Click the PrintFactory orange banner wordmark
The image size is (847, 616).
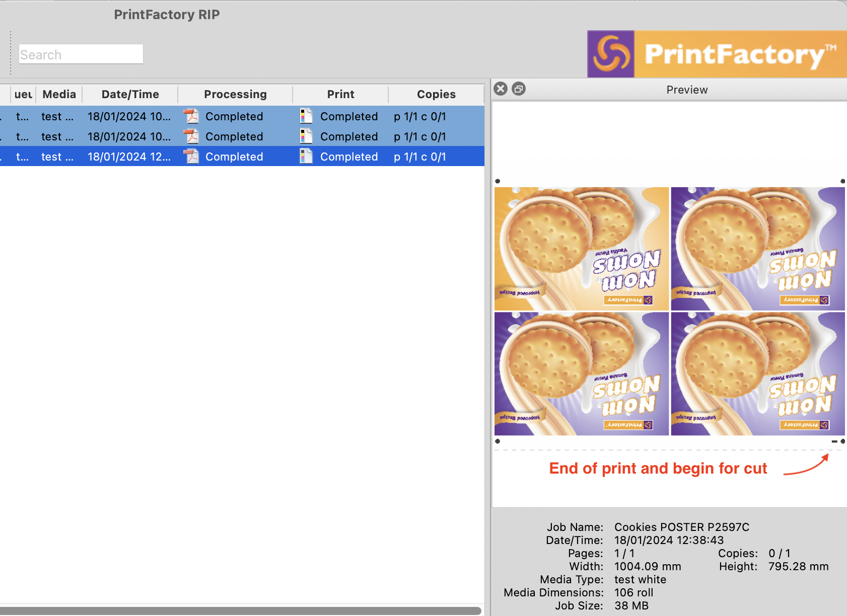(740, 54)
